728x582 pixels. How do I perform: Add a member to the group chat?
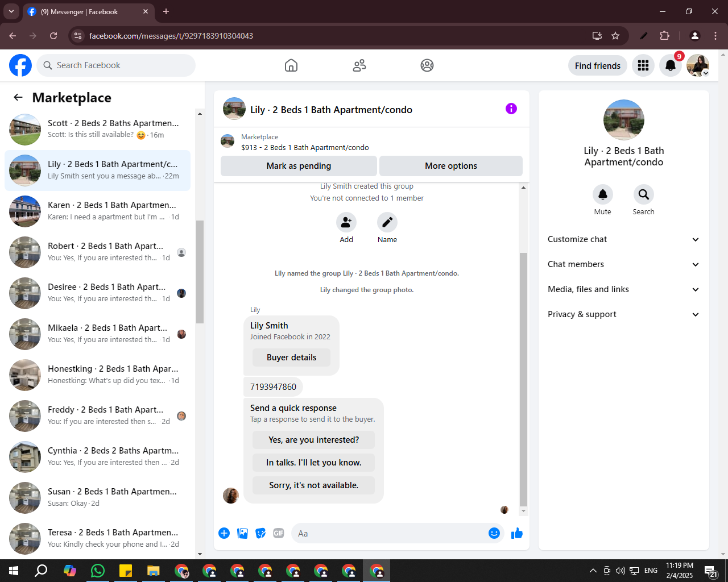[x=346, y=222]
